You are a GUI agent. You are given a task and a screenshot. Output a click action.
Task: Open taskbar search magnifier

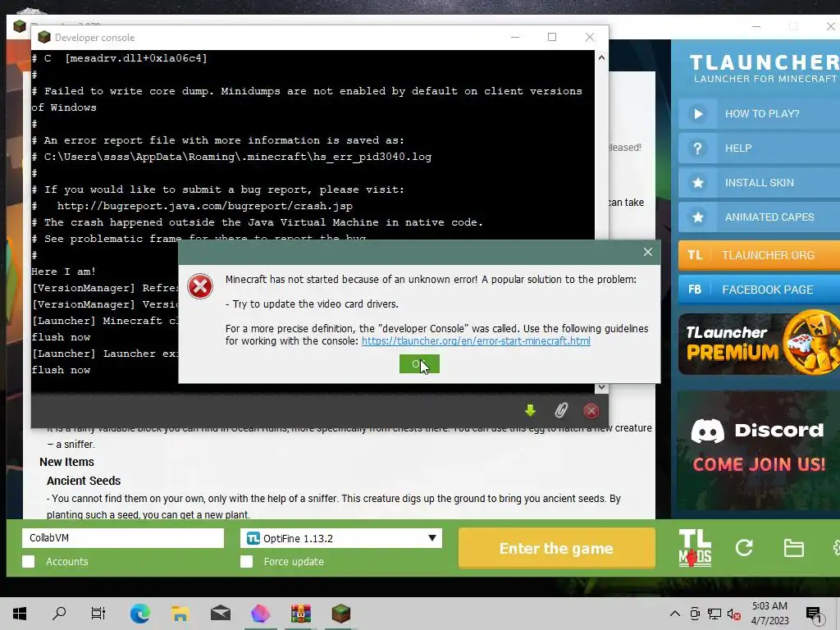tap(59, 614)
